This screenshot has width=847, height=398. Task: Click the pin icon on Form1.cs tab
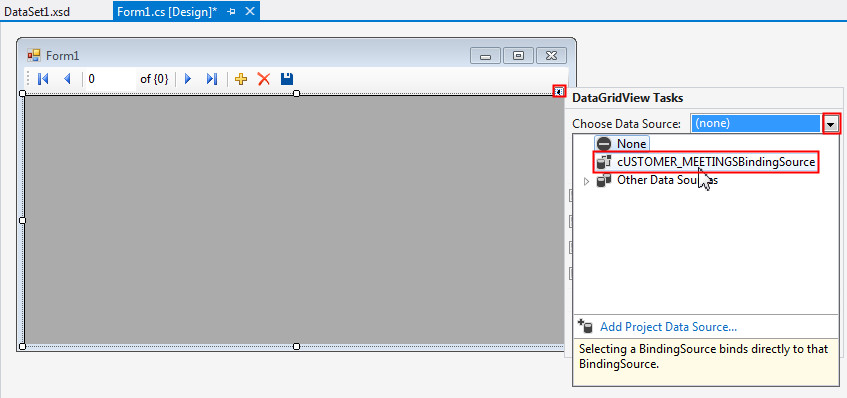tap(231, 11)
